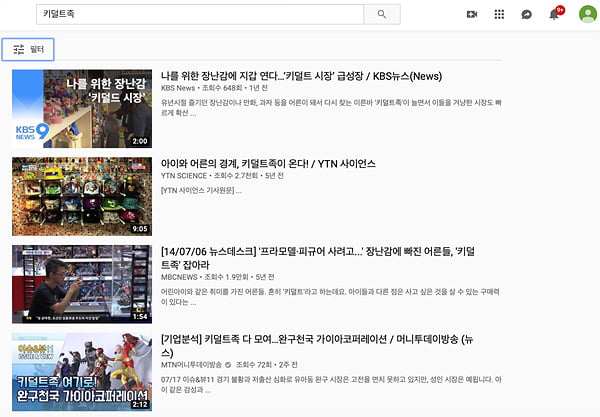600x417 pixels.
Task: Open the create video camera icon
Action: (472, 15)
